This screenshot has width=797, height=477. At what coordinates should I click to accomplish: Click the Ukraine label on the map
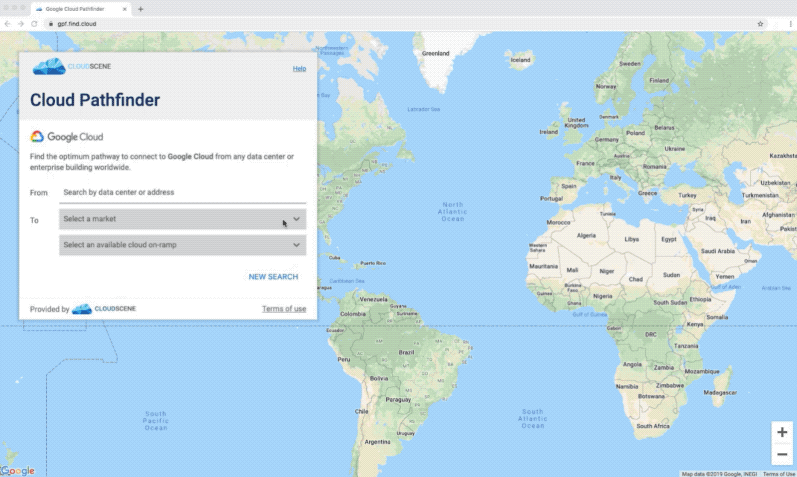675,149
